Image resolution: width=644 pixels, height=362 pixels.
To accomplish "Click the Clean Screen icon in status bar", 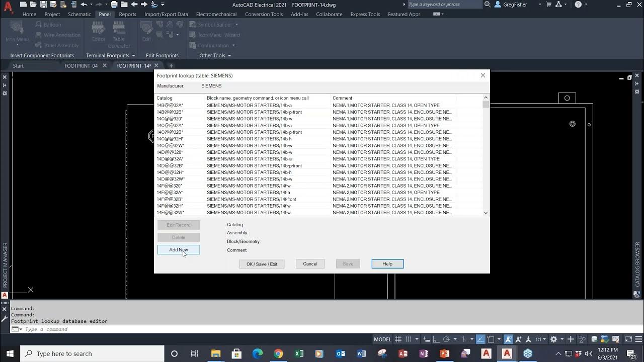I will point(628,339).
